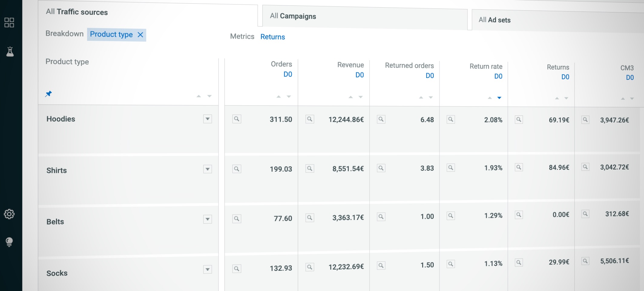
Task: Inspect the Socks Orders magnifier
Action: 237,268
